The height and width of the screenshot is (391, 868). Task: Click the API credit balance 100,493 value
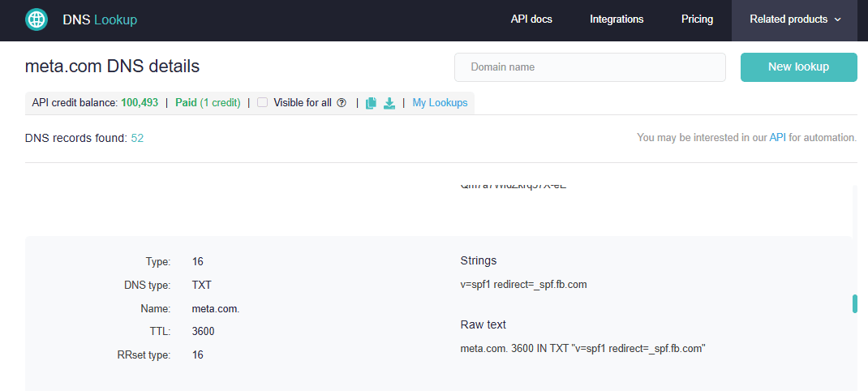(140, 103)
